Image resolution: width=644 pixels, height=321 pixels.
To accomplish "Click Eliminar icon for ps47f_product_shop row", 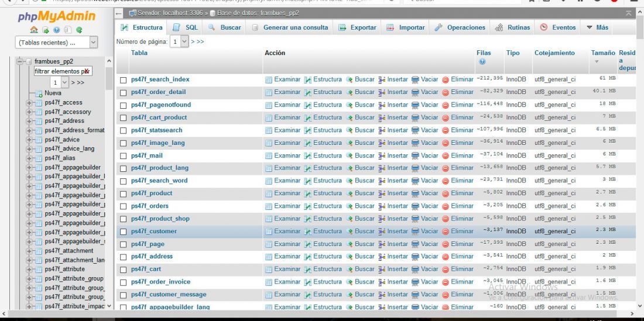I will click(x=446, y=219).
